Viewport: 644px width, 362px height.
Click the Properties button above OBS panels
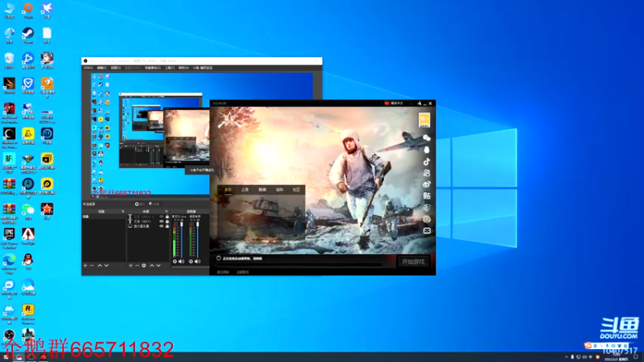139,204
